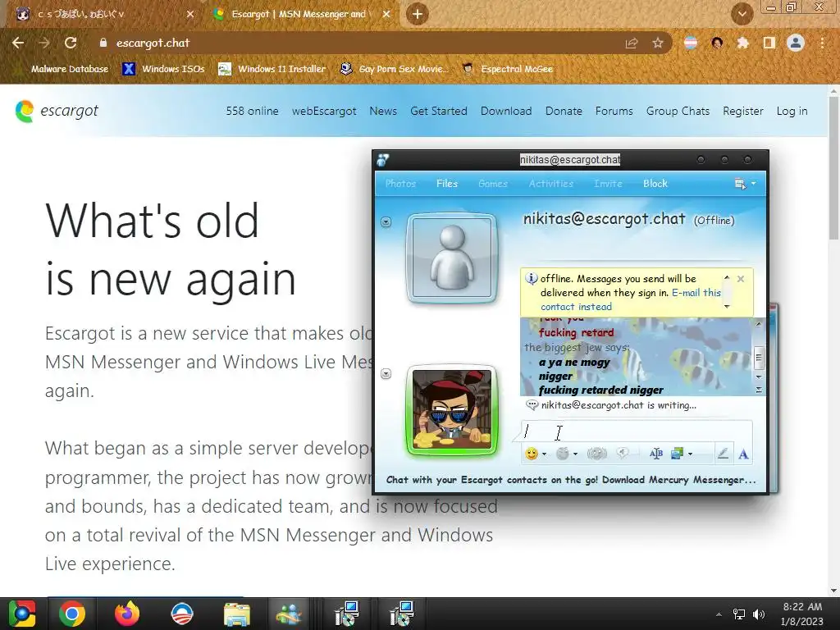Click the share page icon in address bar
This screenshot has height=630, width=840.
click(x=632, y=43)
